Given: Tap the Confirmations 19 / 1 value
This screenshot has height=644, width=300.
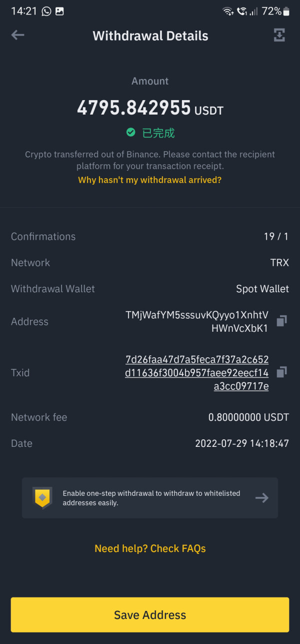Looking at the screenshot, I should pos(276,237).
